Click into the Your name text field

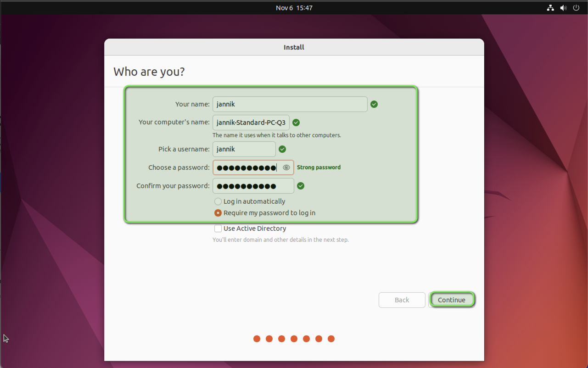point(290,104)
